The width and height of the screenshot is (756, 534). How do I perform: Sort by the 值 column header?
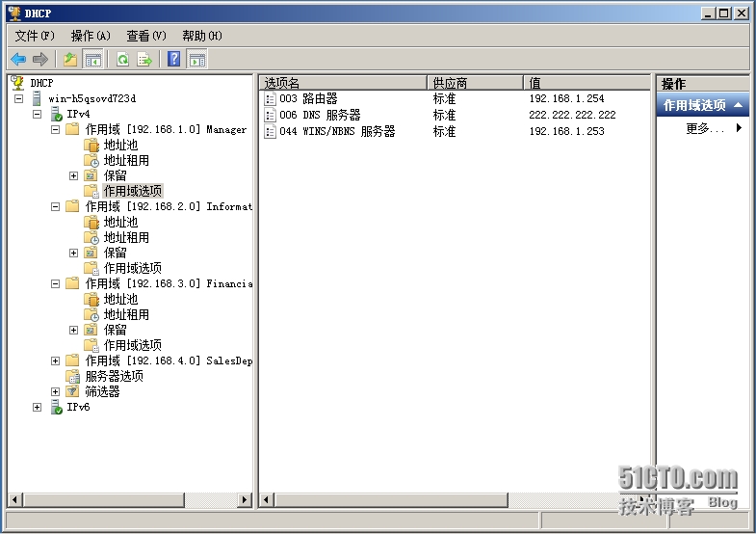pyautogui.click(x=587, y=83)
